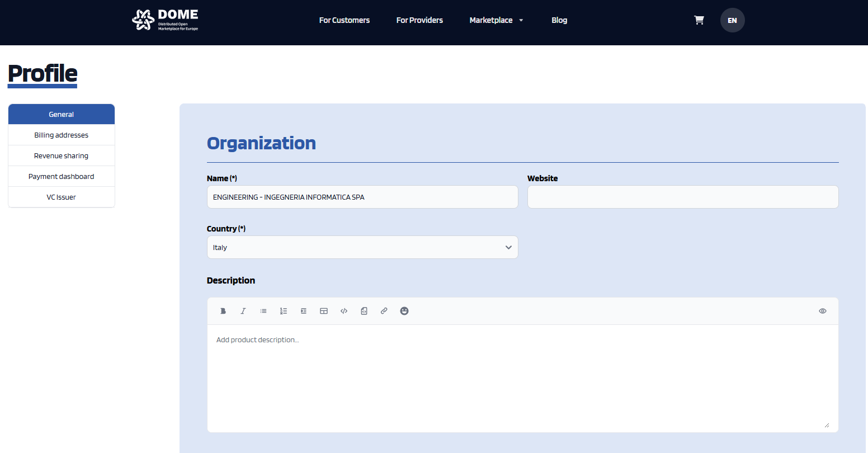Open the For Customers page
Screen dimensions: 868x453
pos(345,20)
